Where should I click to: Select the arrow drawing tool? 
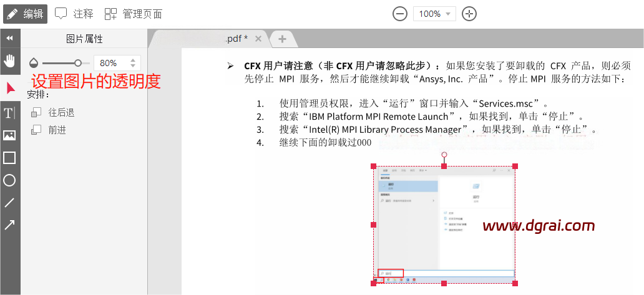pos(9,225)
